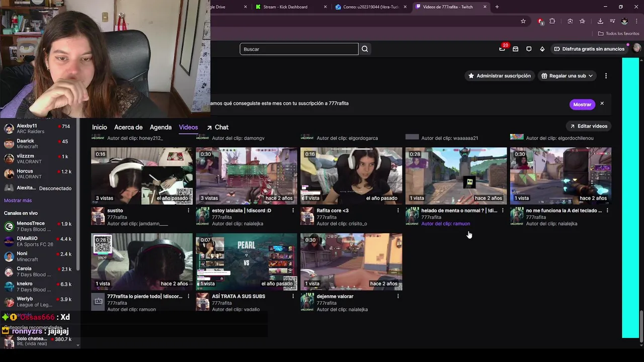This screenshot has height=362, width=644.
Task: Open options for the sustito clip
Action: [189, 211]
